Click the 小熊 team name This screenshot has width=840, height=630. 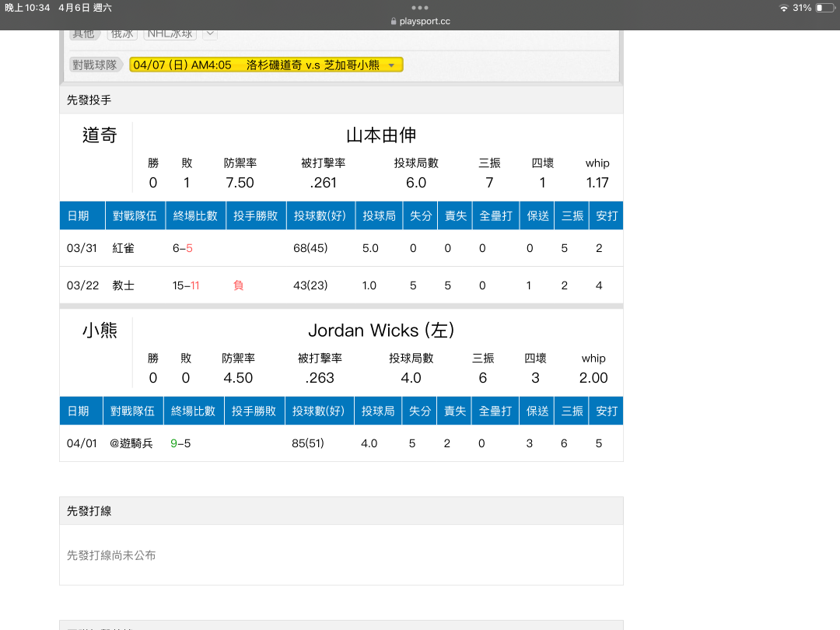(100, 330)
